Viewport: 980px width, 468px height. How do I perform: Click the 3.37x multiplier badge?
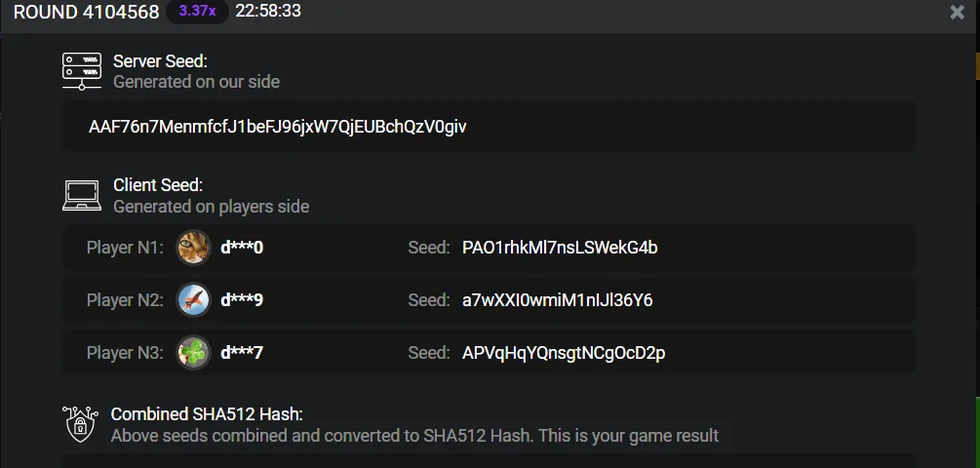(x=198, y=12)
